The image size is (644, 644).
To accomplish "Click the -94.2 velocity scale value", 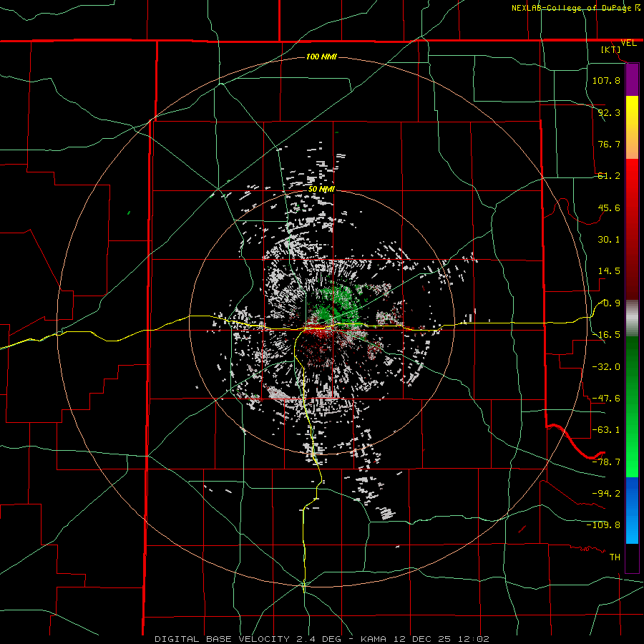I will 606,493.
